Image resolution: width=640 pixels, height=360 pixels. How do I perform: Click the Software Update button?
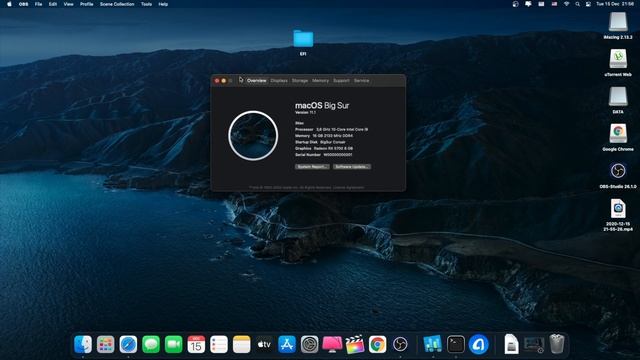click(352, 167)
